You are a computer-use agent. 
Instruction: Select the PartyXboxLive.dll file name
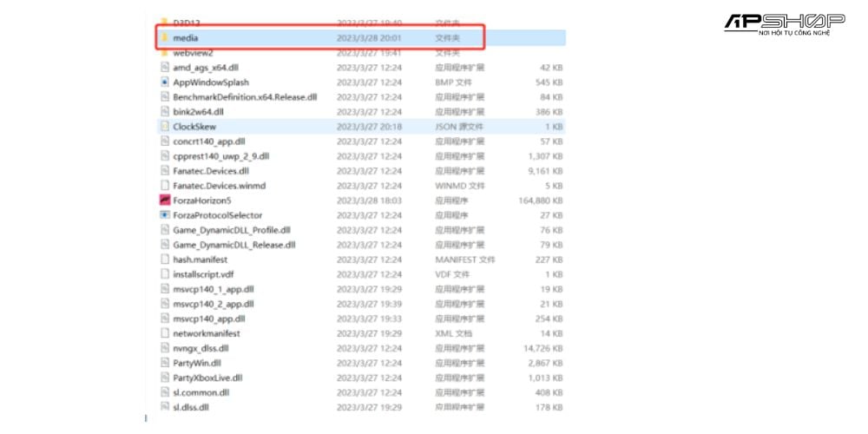[x=207, y=378]
